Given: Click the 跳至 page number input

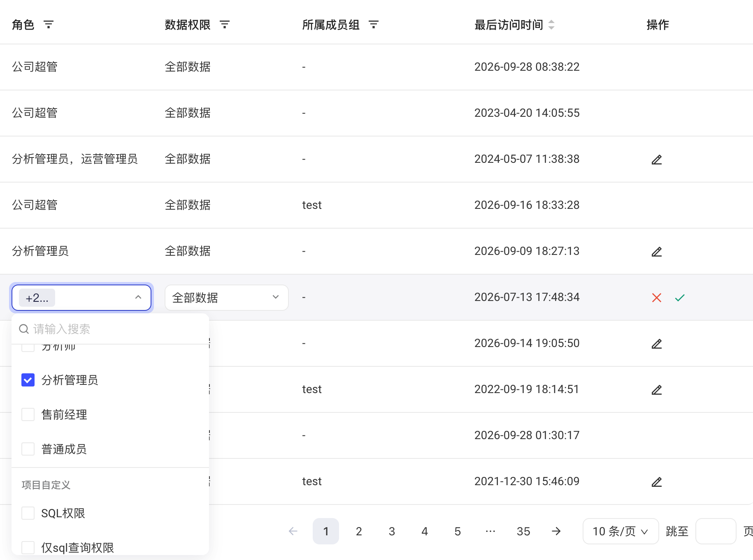Looking at the screenshot, I should pyautogui.click(x=716, y=531).
